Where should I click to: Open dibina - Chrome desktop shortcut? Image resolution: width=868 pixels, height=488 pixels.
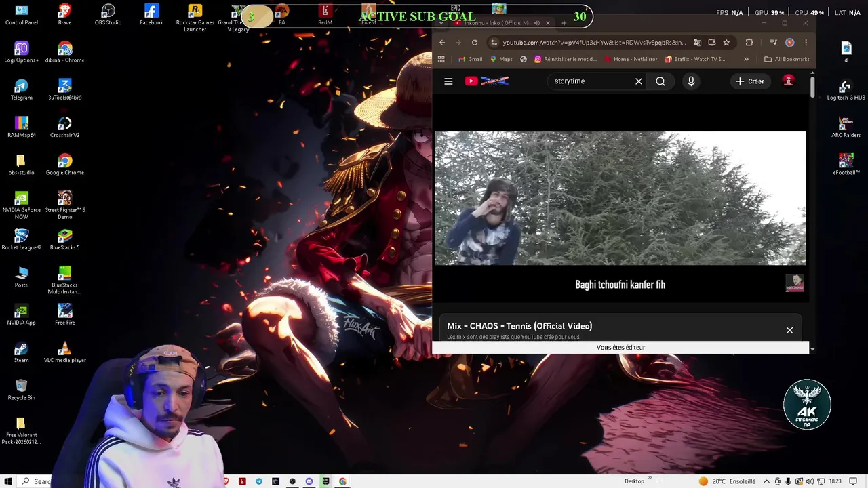[x=64, y=52]
